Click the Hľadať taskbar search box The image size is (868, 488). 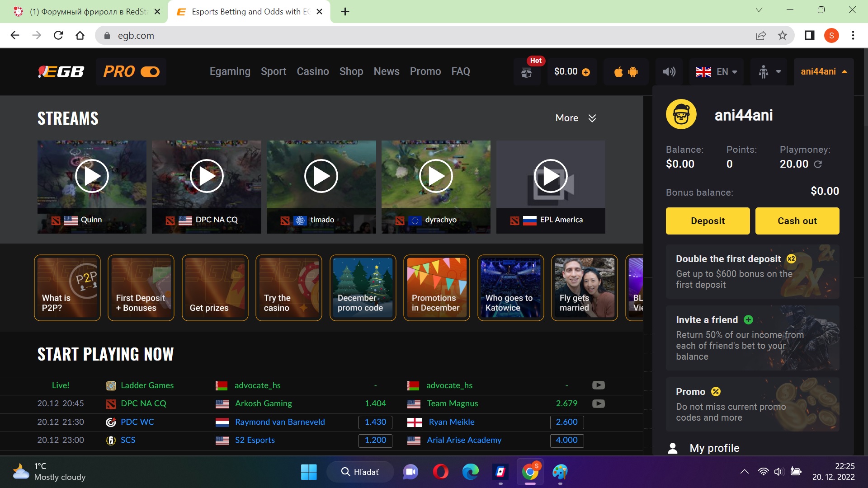[x=360, y=472]
